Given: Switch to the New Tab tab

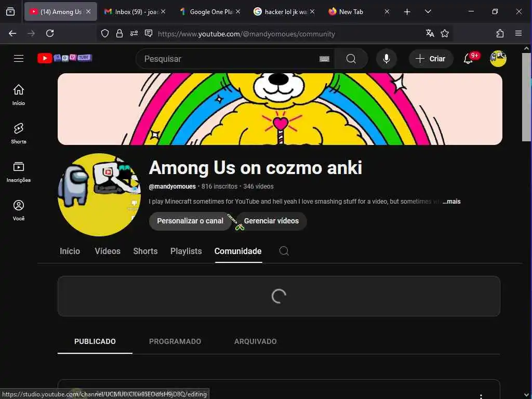Looking at the screenshot, I should [x=359, y=11].
